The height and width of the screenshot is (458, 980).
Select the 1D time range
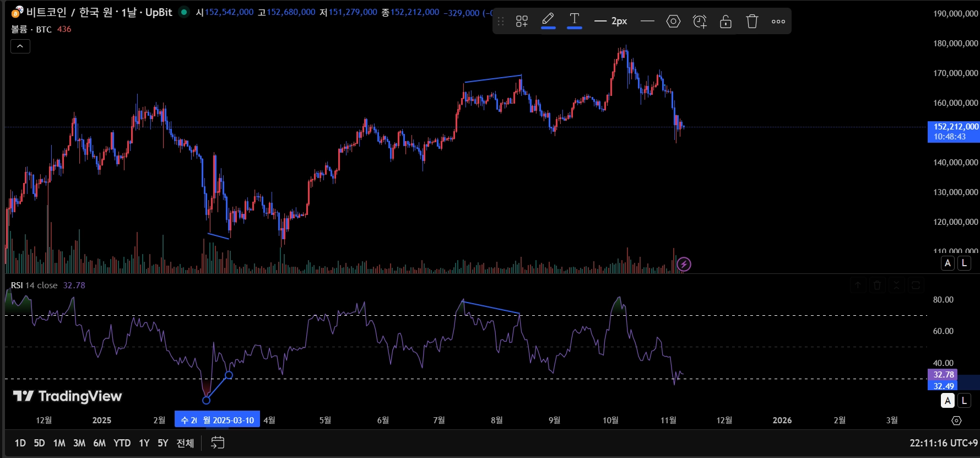[x=20, y=443]
